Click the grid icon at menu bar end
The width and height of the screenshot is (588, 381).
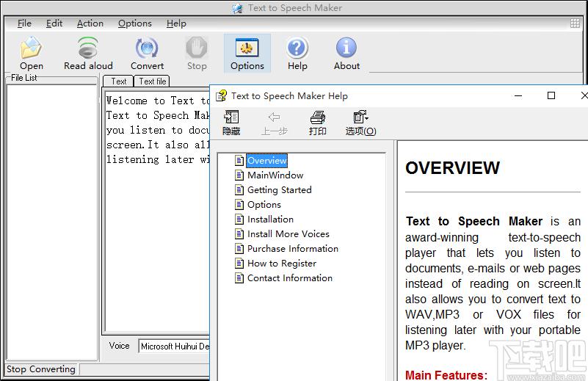tap(575, 23)
